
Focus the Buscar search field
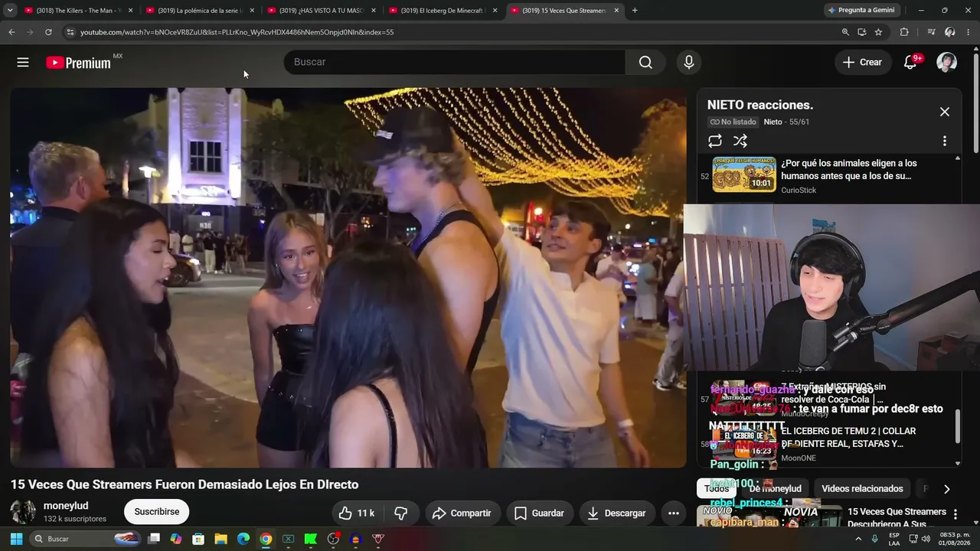455,62
